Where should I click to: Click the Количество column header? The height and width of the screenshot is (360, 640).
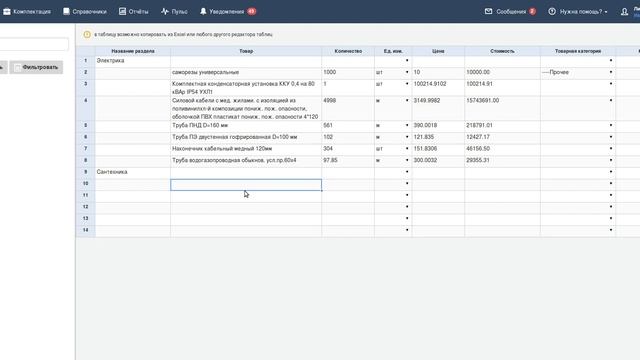coord(348,51)
